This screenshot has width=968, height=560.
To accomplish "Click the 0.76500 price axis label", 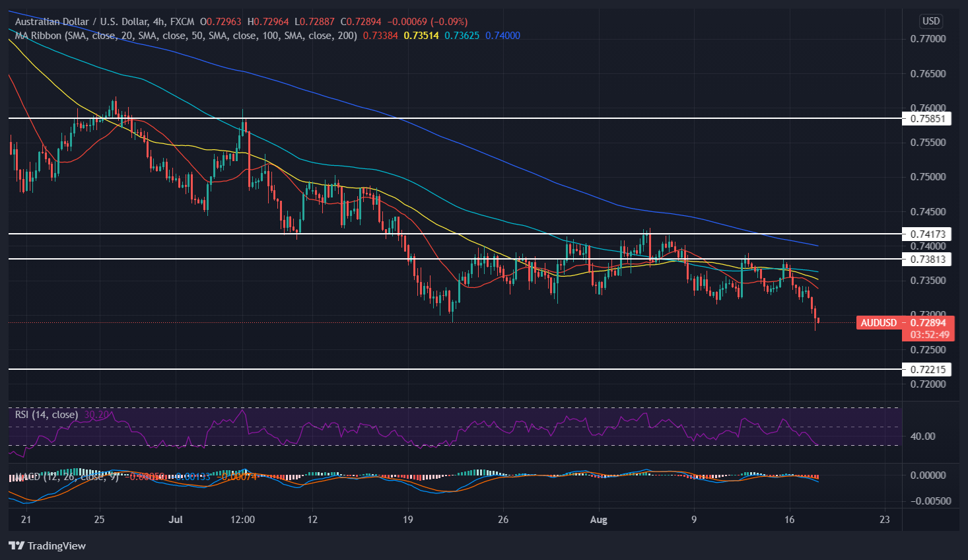I will (928, 73).
